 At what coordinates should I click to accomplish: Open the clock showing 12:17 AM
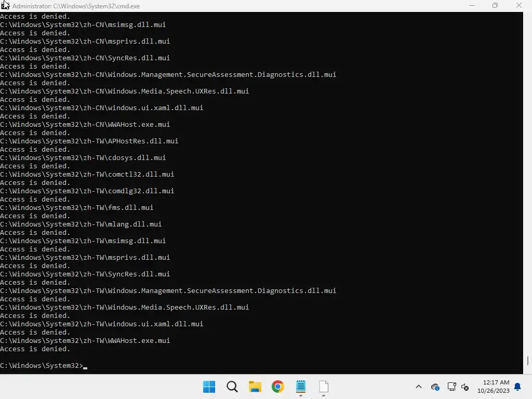coord(494,387)
